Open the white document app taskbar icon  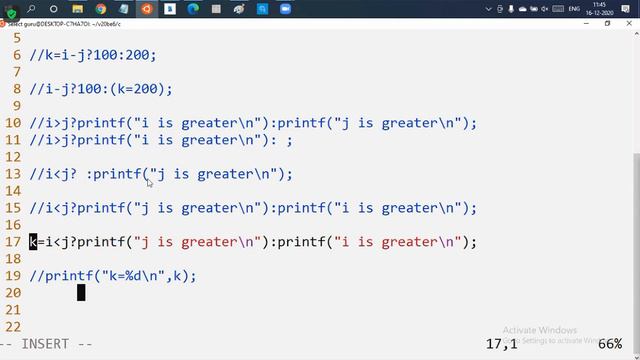(x=170, y=9)
